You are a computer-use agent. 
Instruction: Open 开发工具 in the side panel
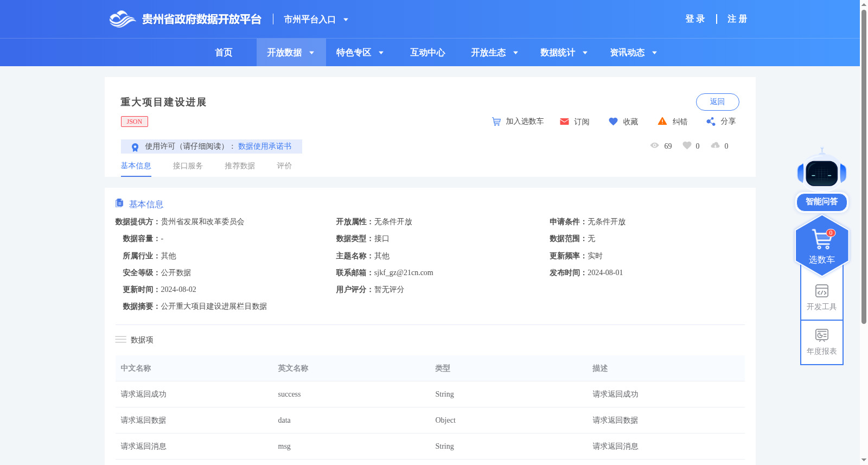pyautogui.click(x=822, y=298)
